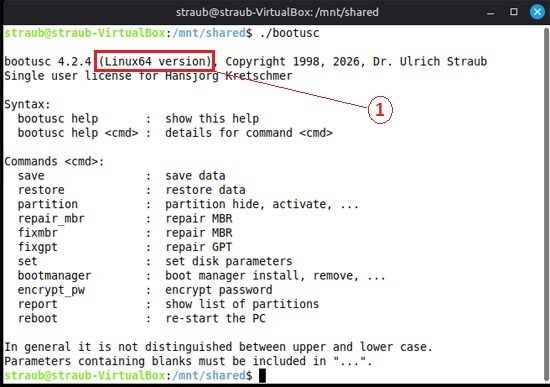Click the 'reboot' command name
The width and height of the screenshot is (550, 387).
pyautogui.click(x=38, y=319)
